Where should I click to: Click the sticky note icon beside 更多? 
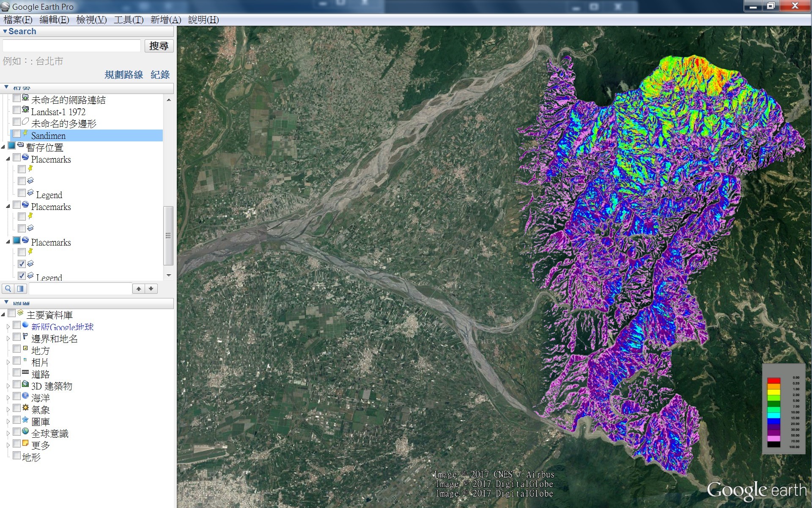(x=25, y=444)
